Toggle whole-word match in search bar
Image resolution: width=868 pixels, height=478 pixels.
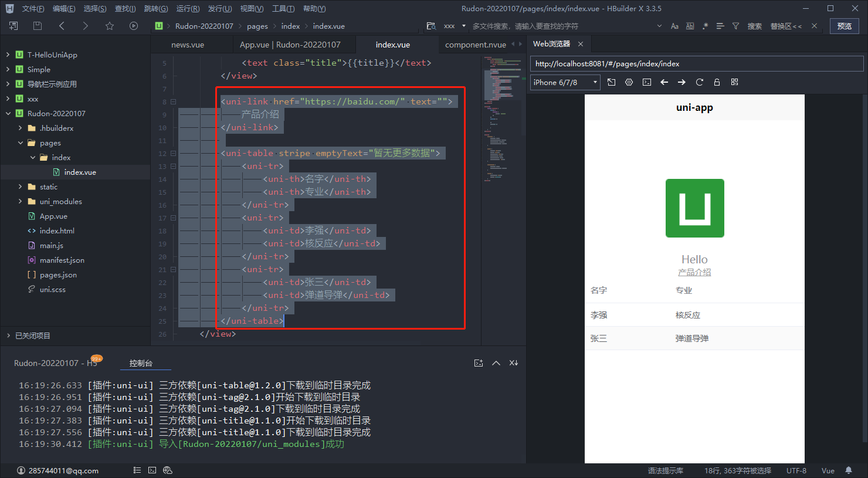(690, 26)
